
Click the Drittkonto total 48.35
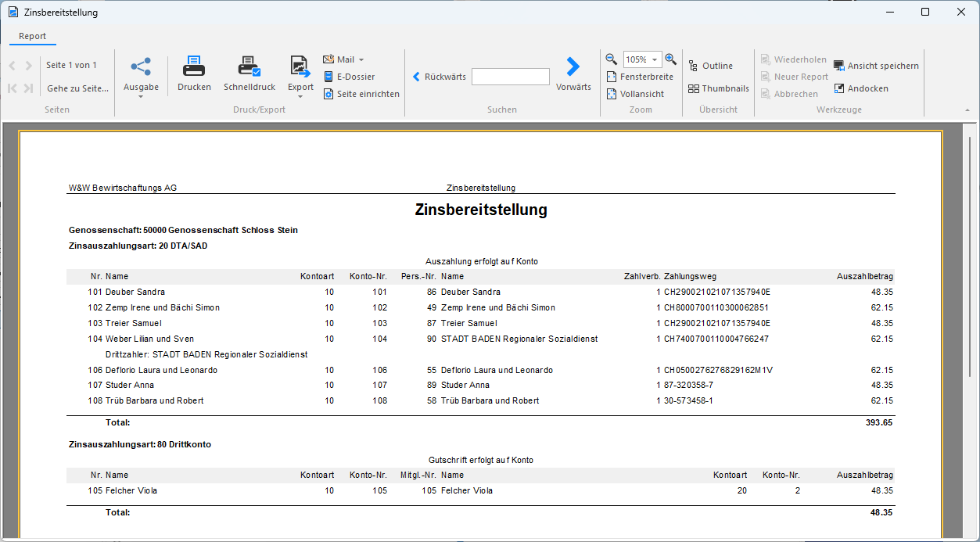[x=881, y=512]
